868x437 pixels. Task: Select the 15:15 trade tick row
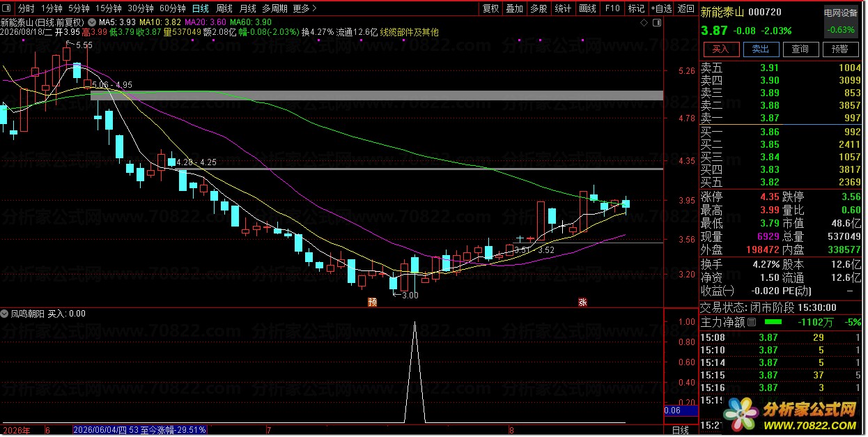tap(782, 375)
